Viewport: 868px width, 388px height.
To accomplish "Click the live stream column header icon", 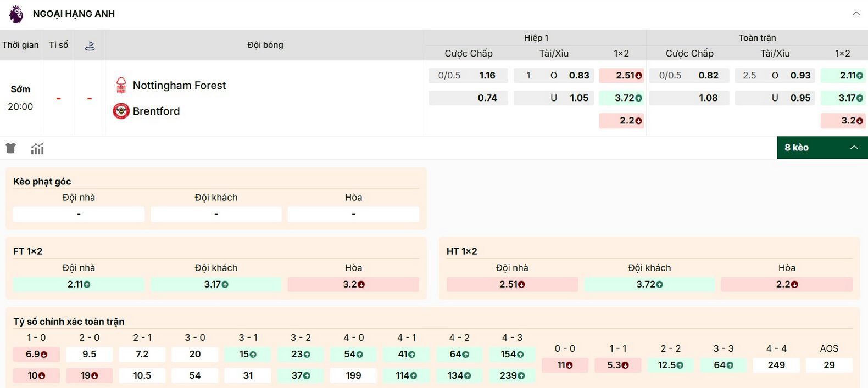I will tap(90, 46).
